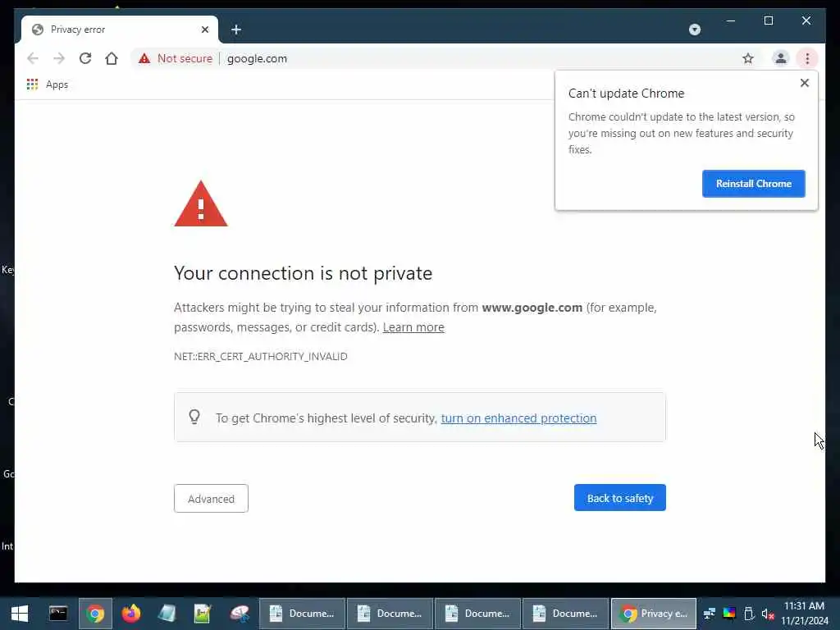The width and height of the screenshot is (840, 630).
Task: Open the tab search dropdown arrow
Action: [694, 30]
